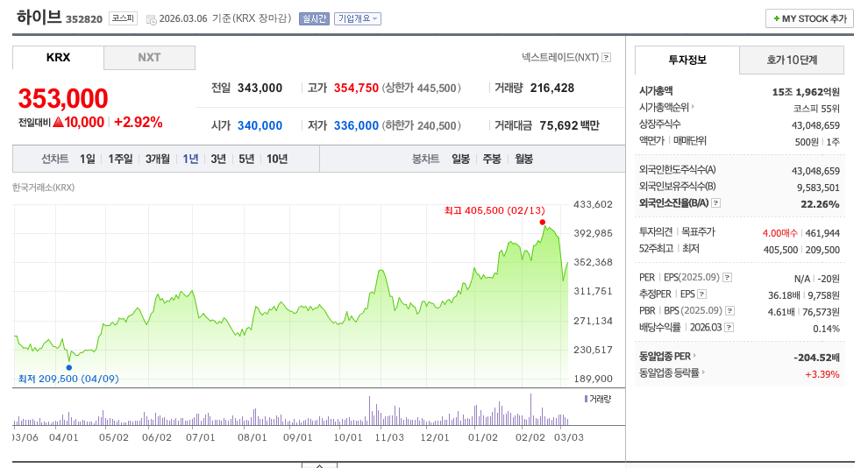Click the 저가 value 336,000
Viewport: 868px width, 468px height.
click(x=356, y=125)
